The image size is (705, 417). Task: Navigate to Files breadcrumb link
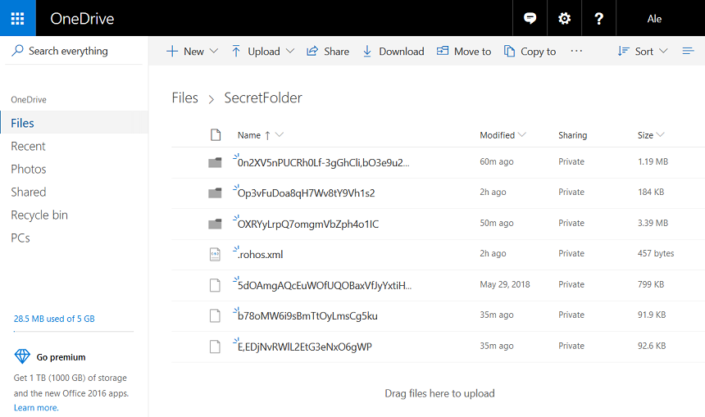[185, 98]
